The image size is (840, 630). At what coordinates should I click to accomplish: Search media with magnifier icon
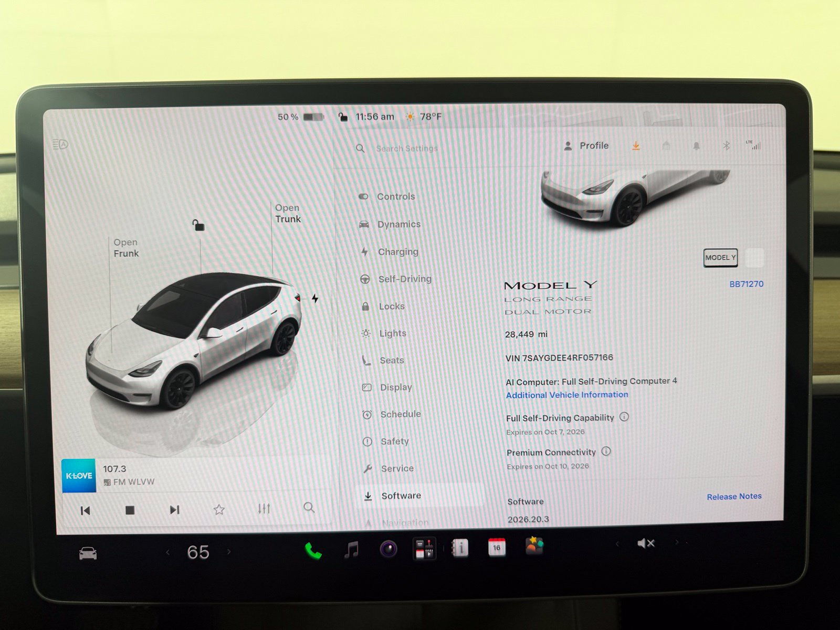point(309,507)
